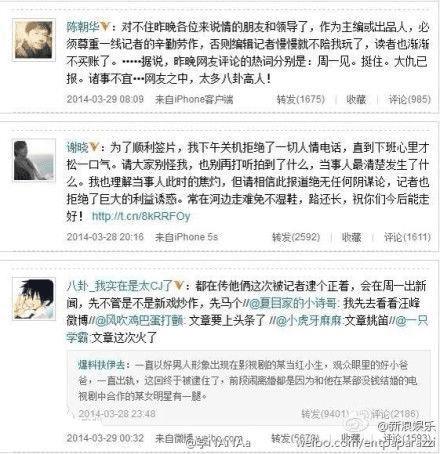Open the anime avatar of 八卦_我实在是太CJ了
Screen dimensions: 440x454
tap(34, 299)
